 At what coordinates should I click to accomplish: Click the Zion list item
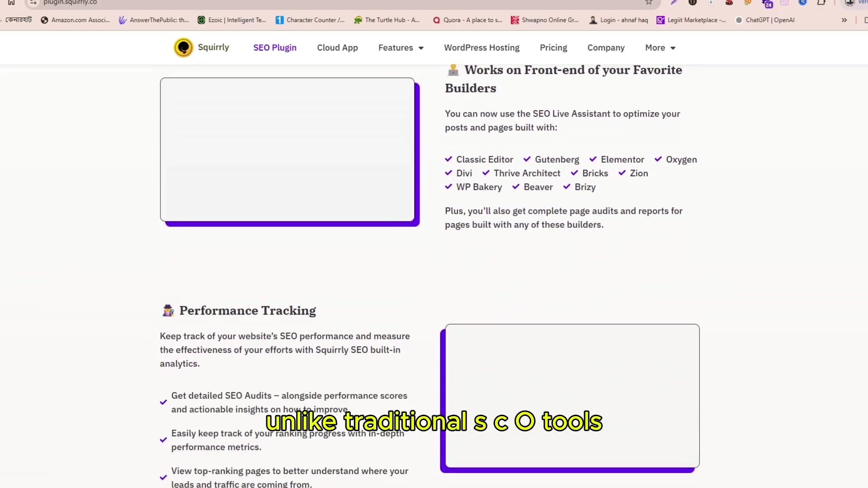pos(633,174)
